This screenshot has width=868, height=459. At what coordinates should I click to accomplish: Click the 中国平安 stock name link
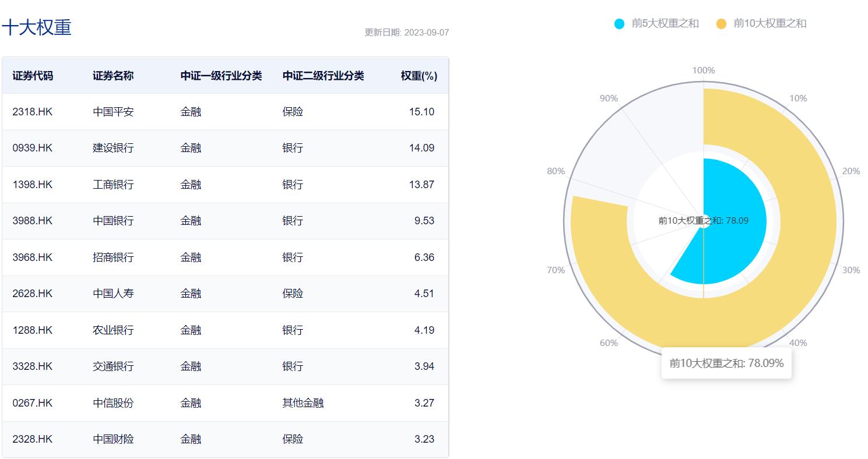click(x=114, y=112)
